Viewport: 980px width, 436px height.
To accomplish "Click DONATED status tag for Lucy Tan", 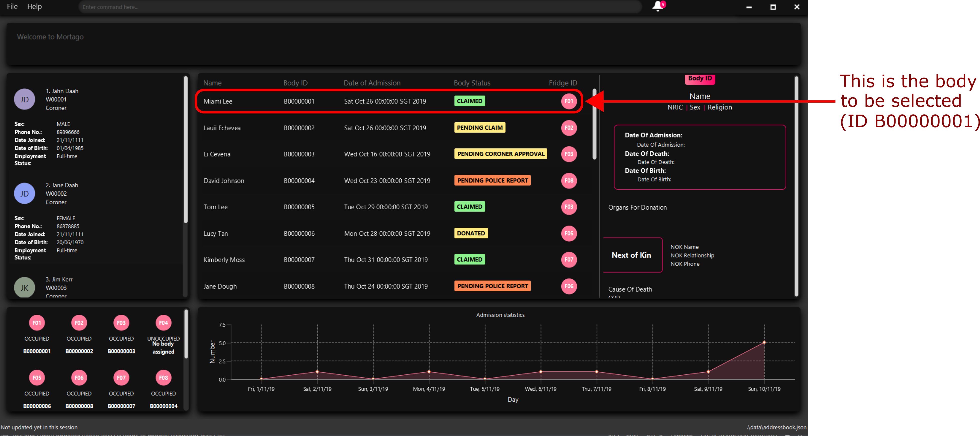I will tap(471, 233).
